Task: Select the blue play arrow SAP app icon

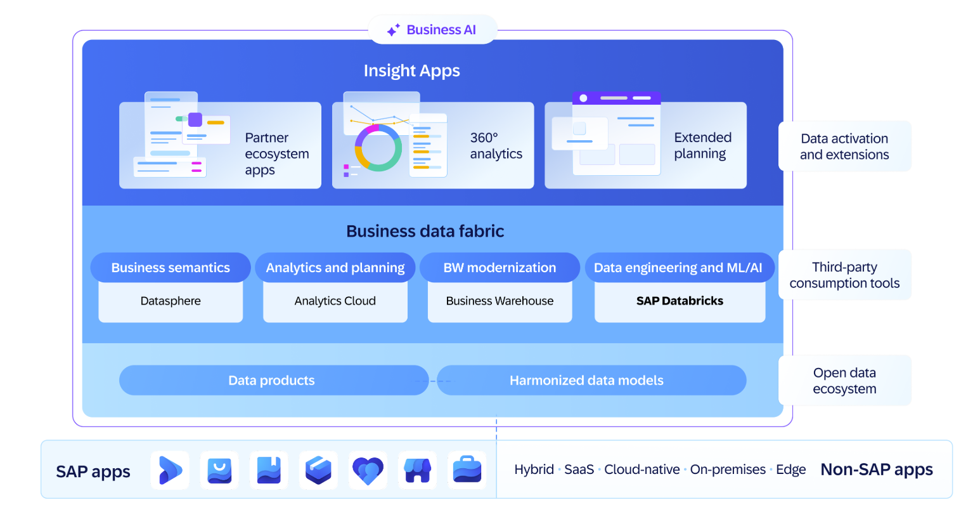Action: (x=169, y=470)
